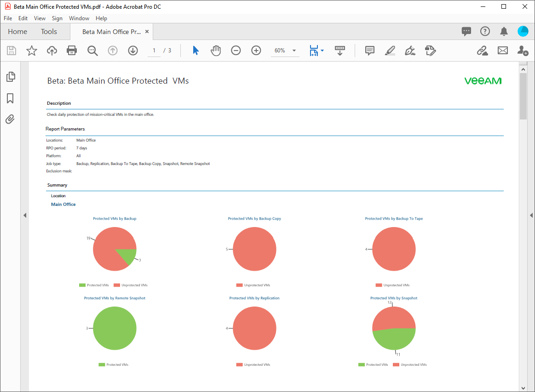This screenshot has height=392, width=535.
Task: Upload file to cloud icon
Action: coord(52,51)
